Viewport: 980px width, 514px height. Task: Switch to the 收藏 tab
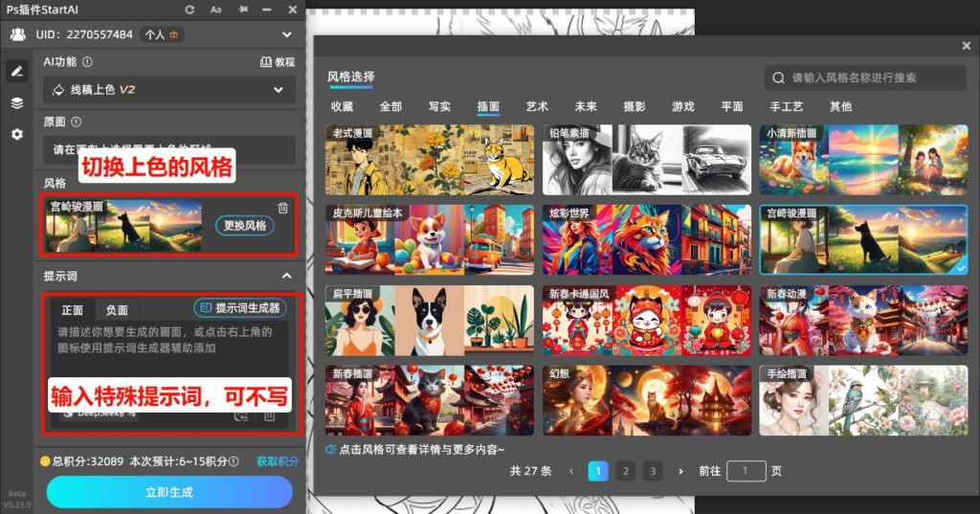342,106
